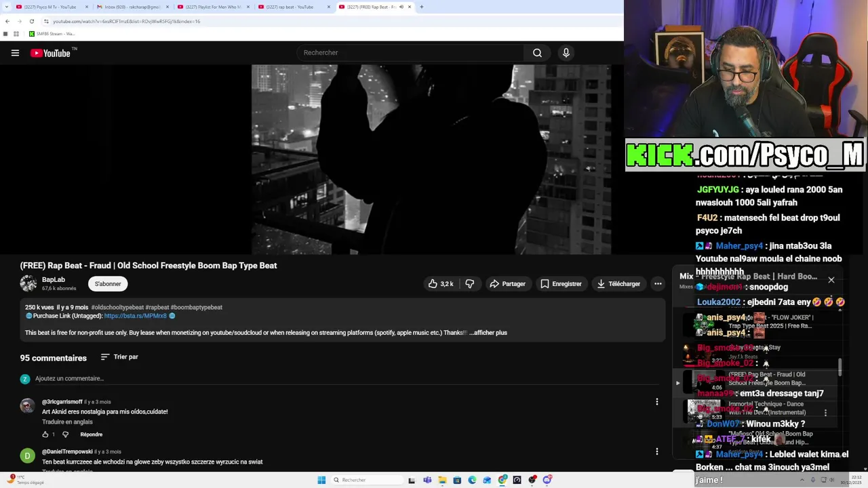Screen dimensions: 868x488
Task: Go back in the browser
Action: click(x=7, y=21)
